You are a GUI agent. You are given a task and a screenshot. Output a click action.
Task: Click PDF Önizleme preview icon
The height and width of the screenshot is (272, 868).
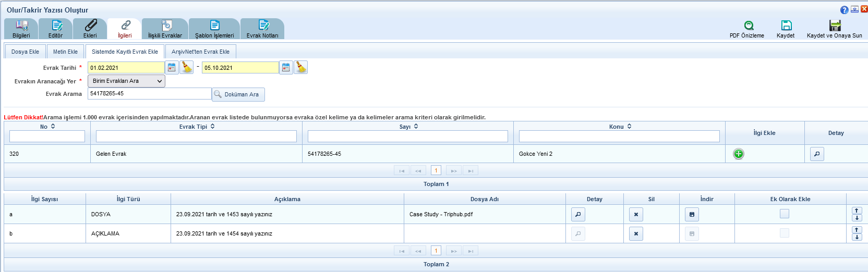tap(749, 26)
